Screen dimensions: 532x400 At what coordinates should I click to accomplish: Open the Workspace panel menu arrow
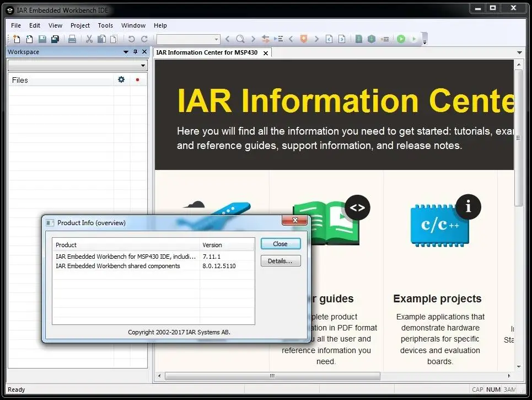(x=126, y=52)
